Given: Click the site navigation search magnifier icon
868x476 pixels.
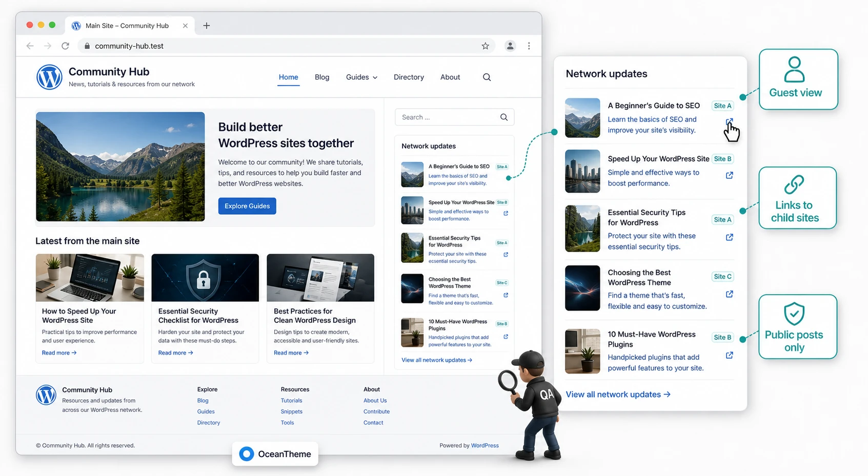Looking at the screenshot, I should click(x=487, y=77).
